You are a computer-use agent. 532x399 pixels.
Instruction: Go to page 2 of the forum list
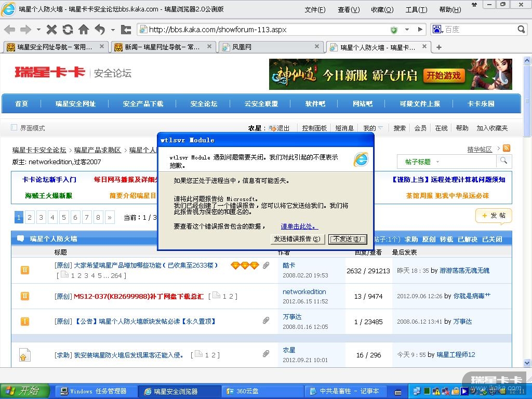[30, 217]
